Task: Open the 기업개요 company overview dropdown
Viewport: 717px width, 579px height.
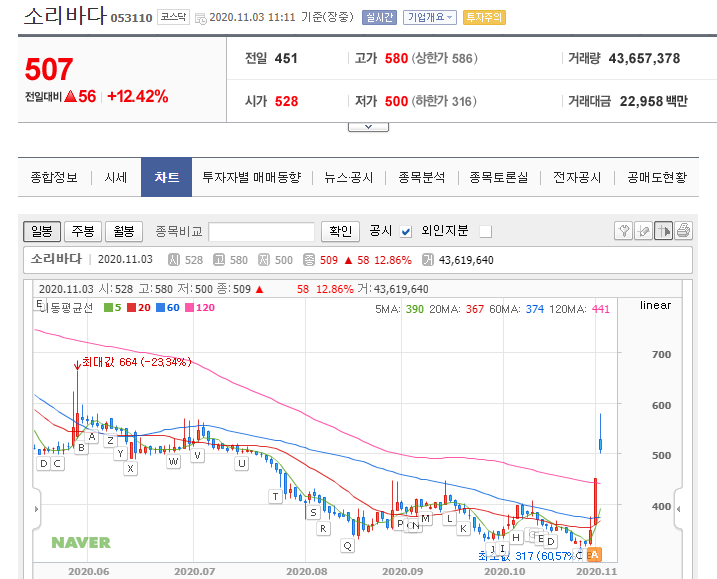Action: (x=430, y=17)
